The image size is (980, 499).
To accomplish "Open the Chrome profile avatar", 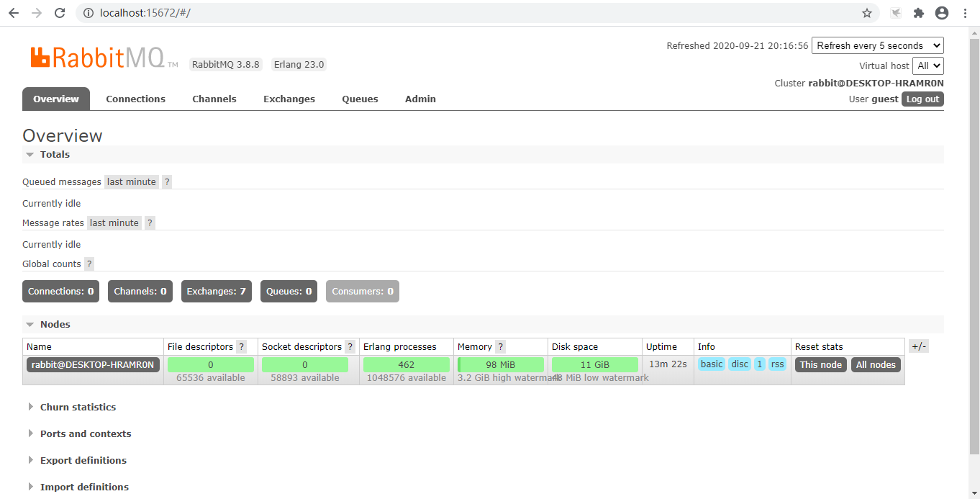I will (942, 13).
